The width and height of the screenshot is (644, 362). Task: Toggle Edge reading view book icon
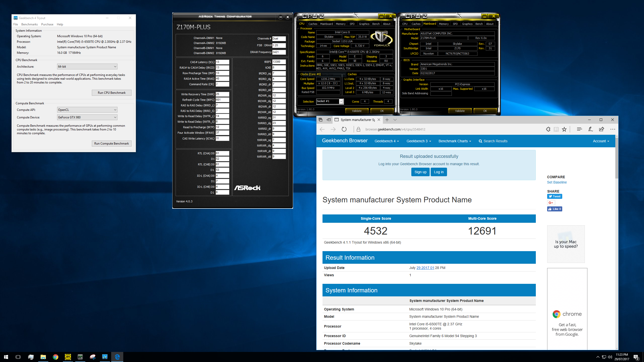coord(556,129)
